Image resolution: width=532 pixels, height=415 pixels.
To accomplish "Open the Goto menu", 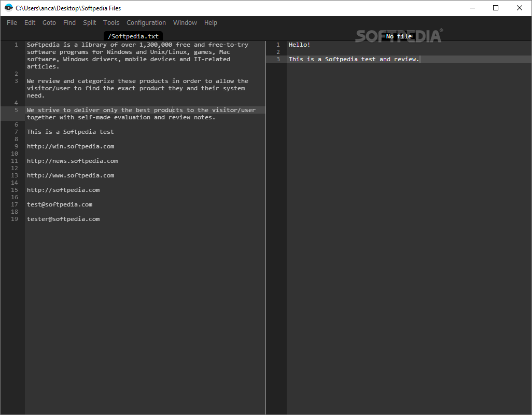I will point(49,23).
